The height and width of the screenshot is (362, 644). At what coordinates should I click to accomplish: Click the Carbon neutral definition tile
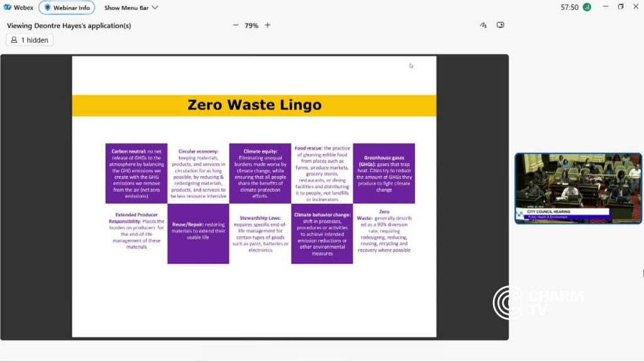(x=136, y=173)
